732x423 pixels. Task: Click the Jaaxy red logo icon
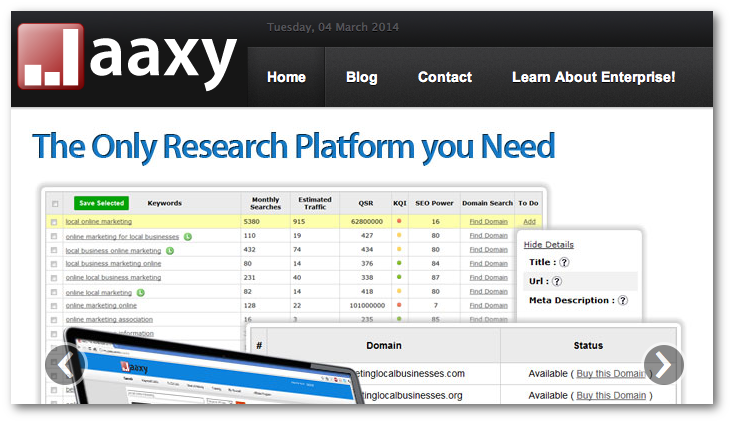click(x=50, y=56)
